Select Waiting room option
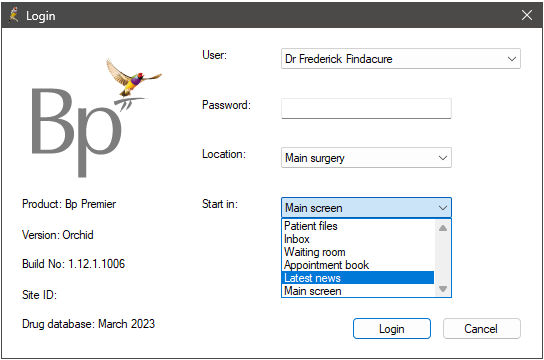 [x=358, y=252]
